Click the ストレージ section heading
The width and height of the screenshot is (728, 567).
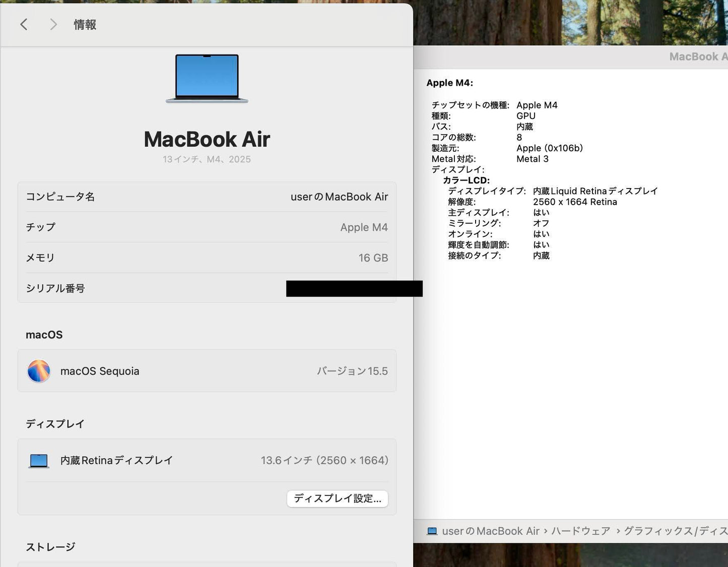click(50, 546)
